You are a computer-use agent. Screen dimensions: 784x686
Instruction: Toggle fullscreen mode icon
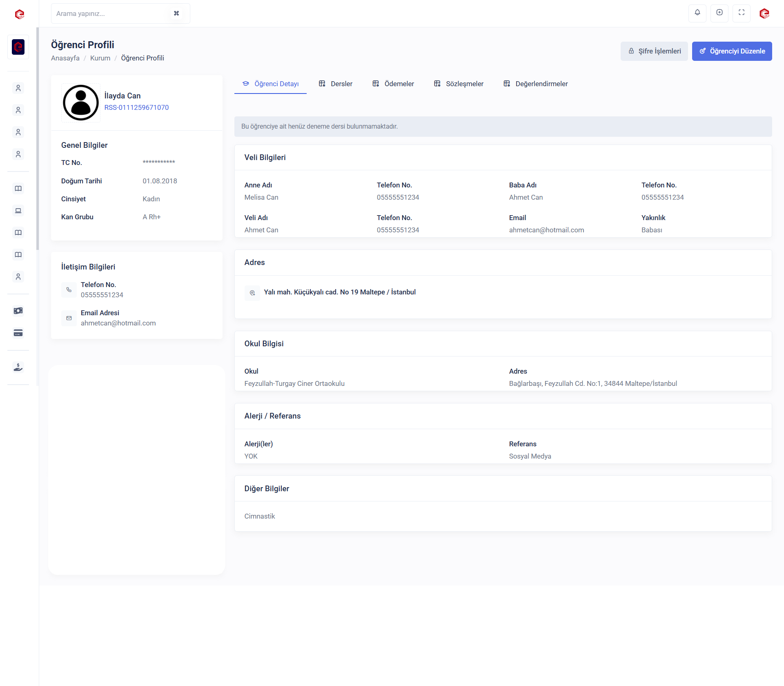click(x=742, y=13)
